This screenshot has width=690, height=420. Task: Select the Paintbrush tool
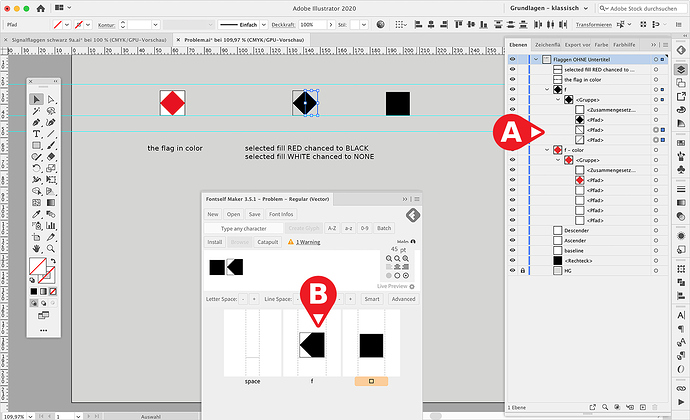pos(51,145)
